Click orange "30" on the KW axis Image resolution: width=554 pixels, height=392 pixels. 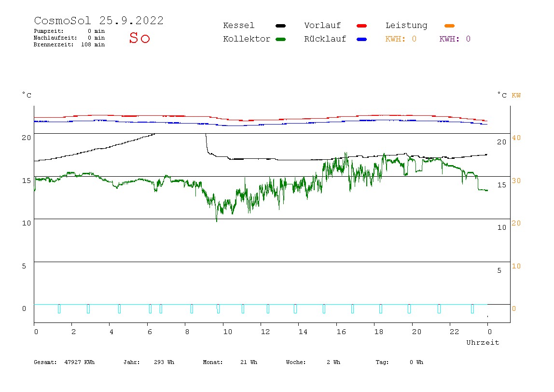click(516, 181)
